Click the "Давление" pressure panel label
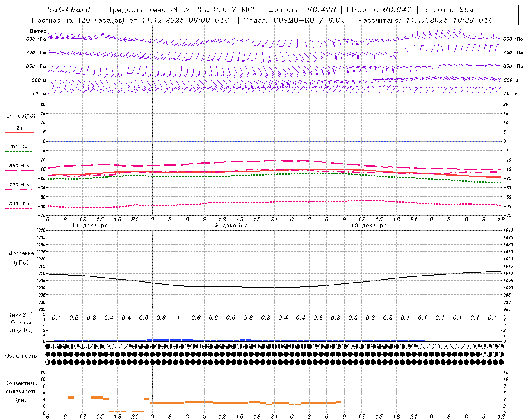 click(x=21, y=253)
